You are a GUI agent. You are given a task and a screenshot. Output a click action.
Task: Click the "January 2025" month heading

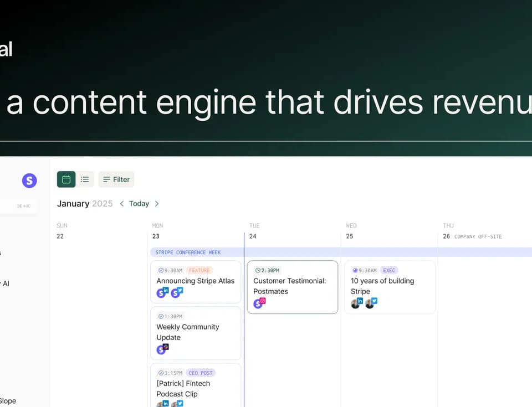(85, 204)
